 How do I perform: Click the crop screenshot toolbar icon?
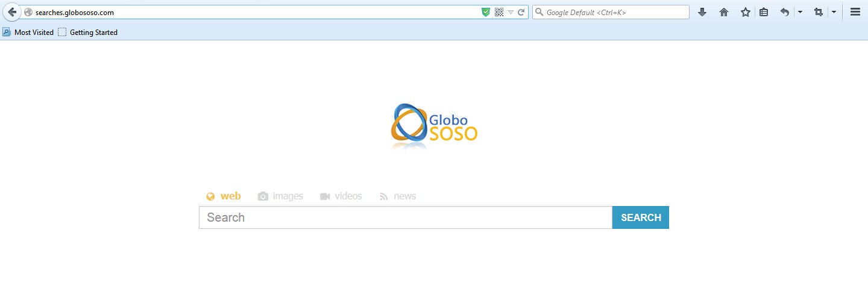coord(818,12)
